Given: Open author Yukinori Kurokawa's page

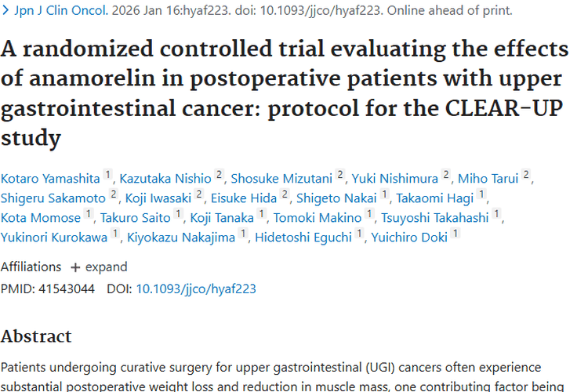Looking at the screenshot, I should (55, 238).
